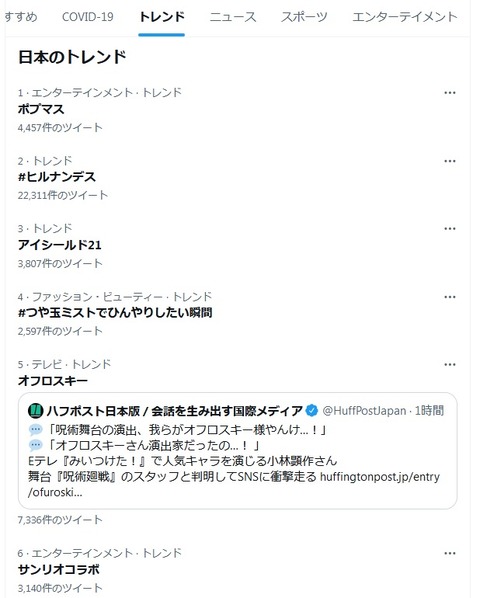Screen dimensions: 480x598
Task: Select the active トレンド tab
Action: [x=162, y=17]
